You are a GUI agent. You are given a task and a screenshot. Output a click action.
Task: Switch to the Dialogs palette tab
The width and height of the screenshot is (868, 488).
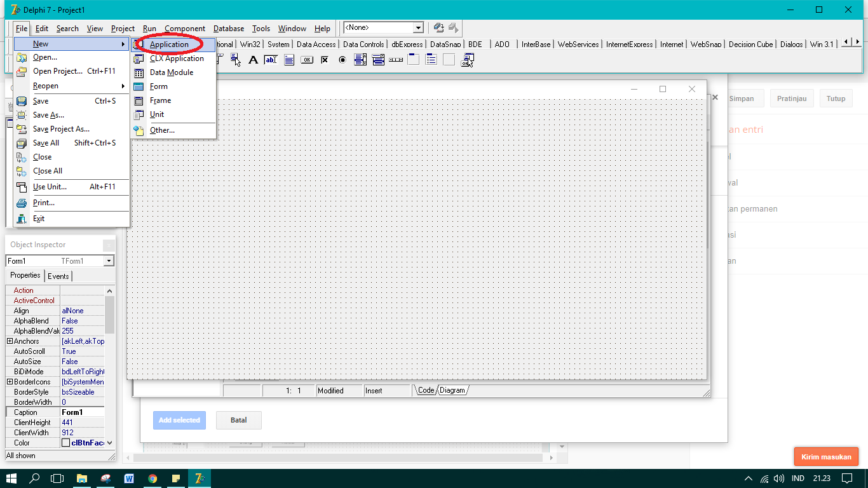pyautogui.click(x=792, y=44)
